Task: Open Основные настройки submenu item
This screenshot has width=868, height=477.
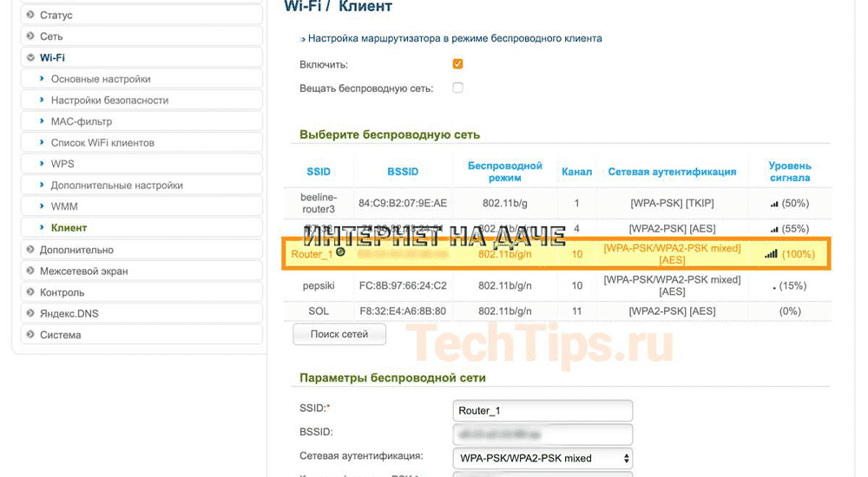Action: click(x=141, y=79)
